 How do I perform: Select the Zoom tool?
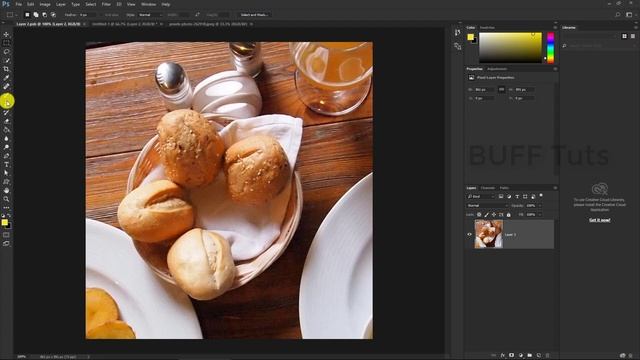tap(6, 199)
